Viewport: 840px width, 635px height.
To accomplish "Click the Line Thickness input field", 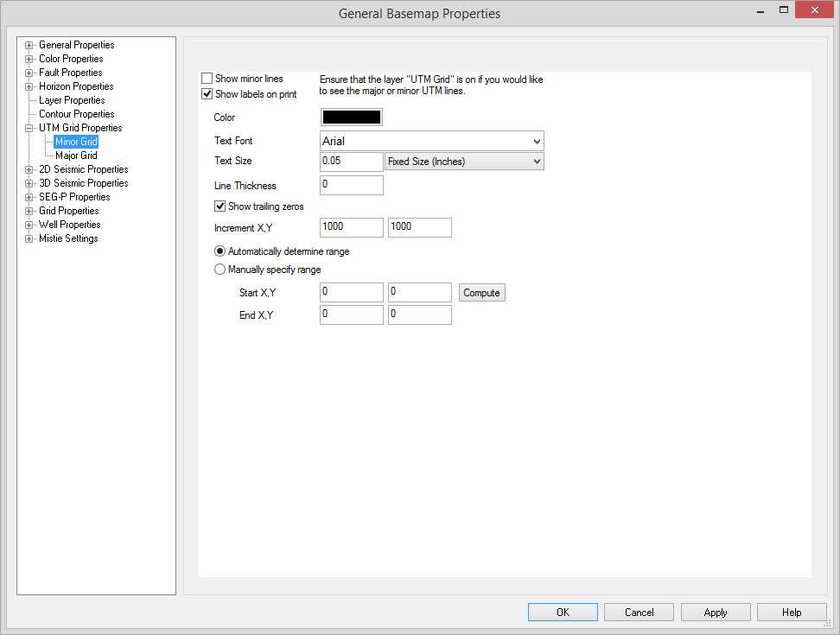I will [x=351, y=185].
